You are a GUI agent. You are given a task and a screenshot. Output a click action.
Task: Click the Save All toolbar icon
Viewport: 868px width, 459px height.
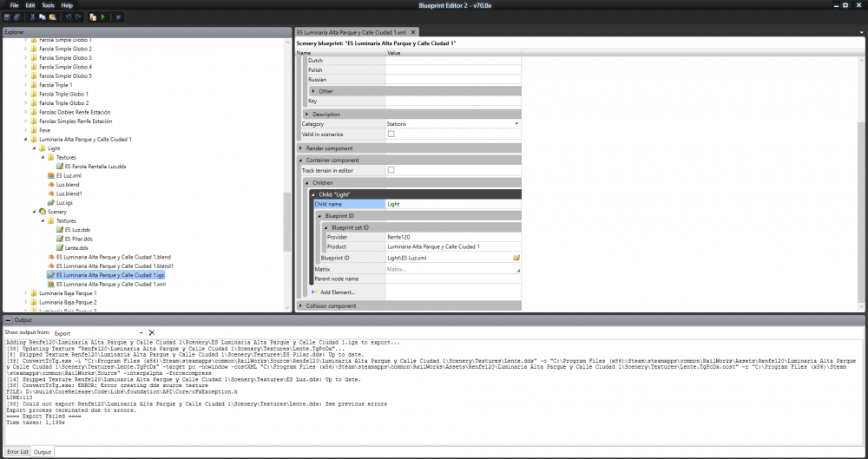point(16,16)
